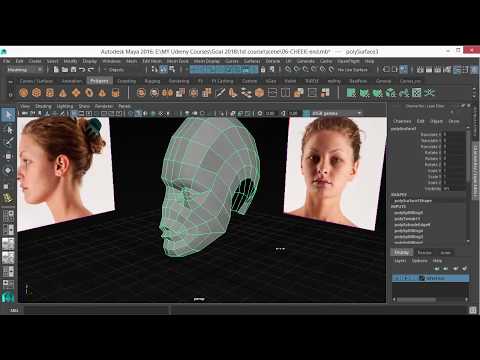Toggle lock current selection icon

[263, 69]
